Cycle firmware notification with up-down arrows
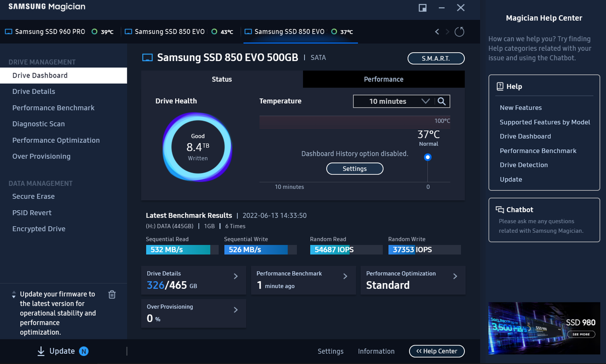This screenshot has width=606, height=364. pos(14,294)
